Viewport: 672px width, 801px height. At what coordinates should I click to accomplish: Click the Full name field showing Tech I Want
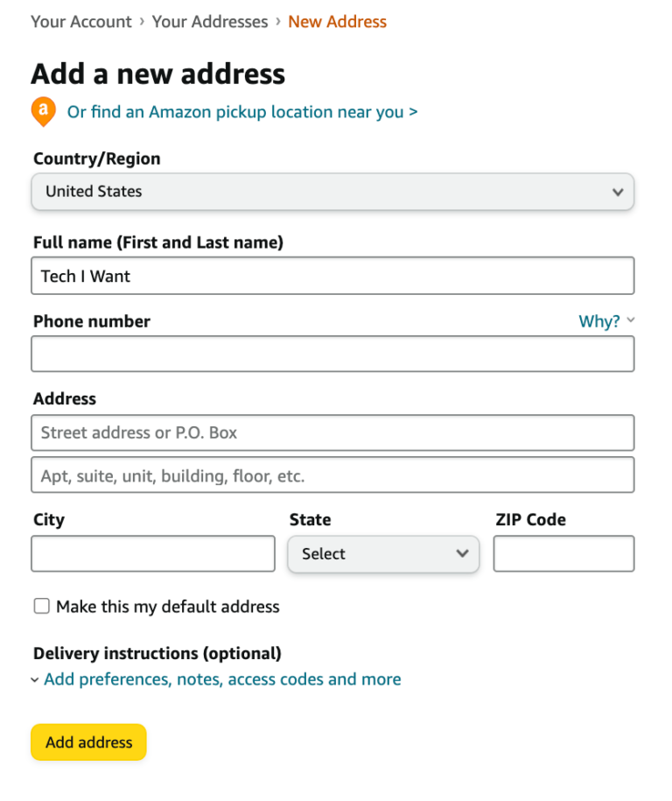332,275
